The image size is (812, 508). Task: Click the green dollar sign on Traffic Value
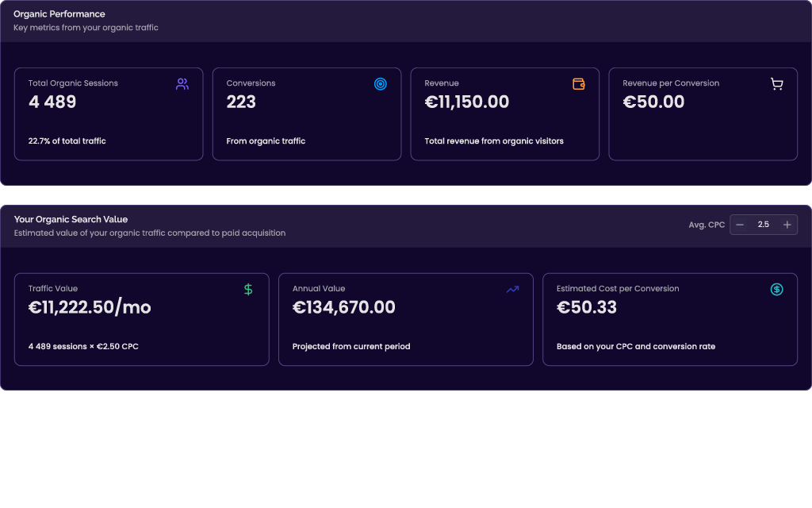(248, 289)
